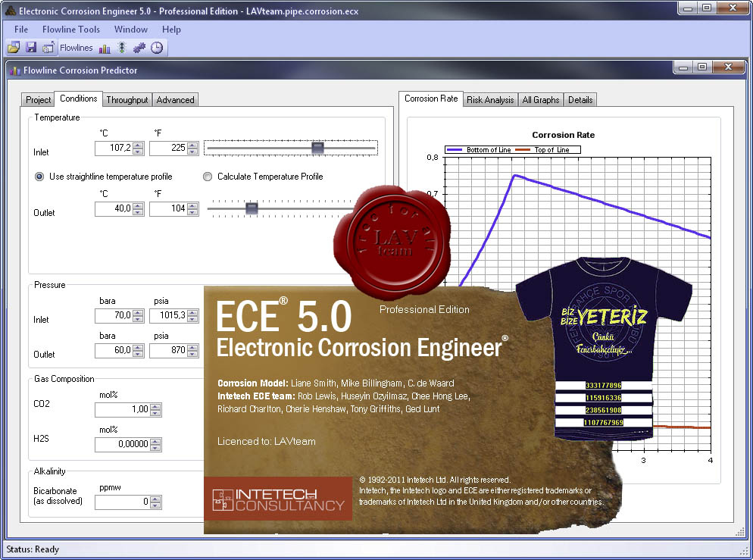753x560 pixels.
Task: Open the bar chart corrosion predictor tool
Action: pos(105,48)
